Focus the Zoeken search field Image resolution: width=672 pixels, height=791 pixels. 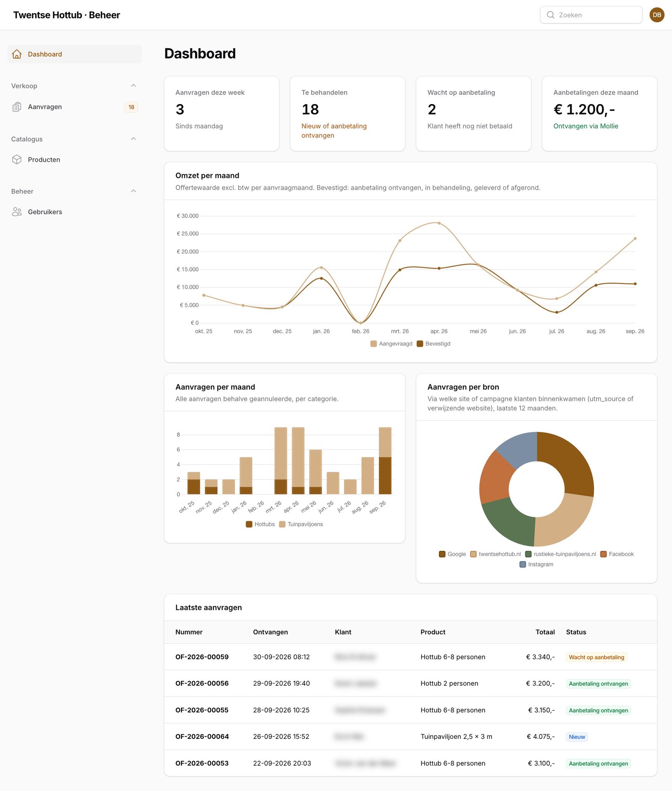coord(591,15)
